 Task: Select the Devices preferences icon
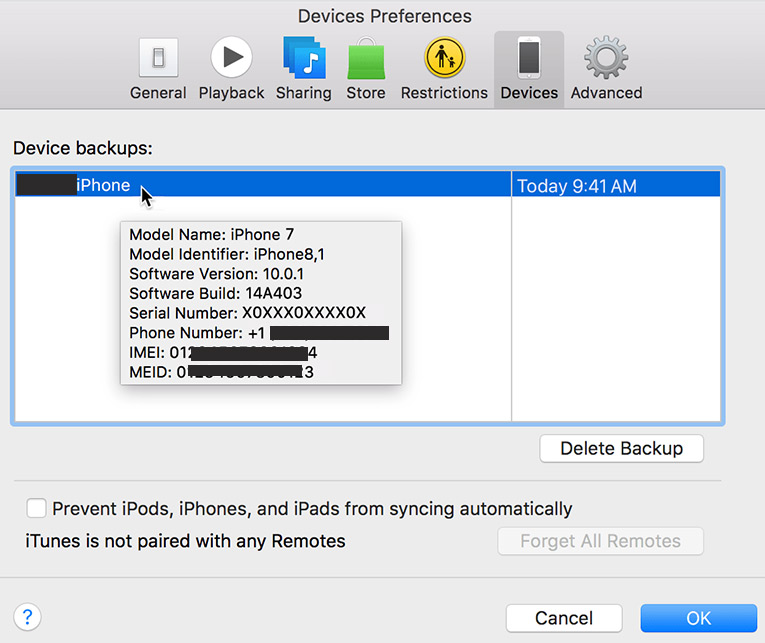tap(529, 69)
